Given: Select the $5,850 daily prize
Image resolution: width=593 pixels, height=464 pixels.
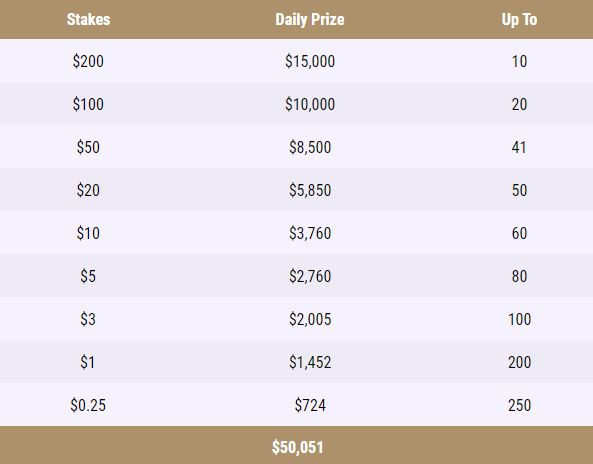Looking at the screenshot, I should click(310, 190).
